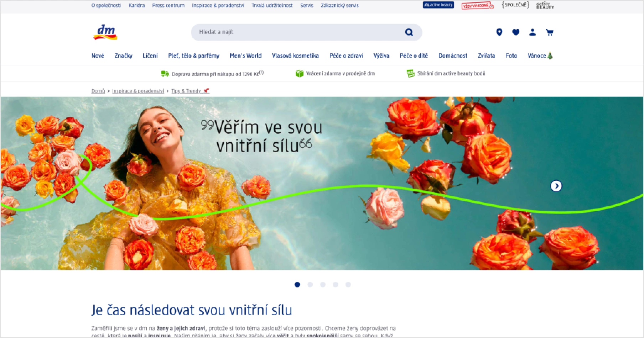Select the third carousel dot
This screenshot has width=644, height=338.
tap(323, 284)
